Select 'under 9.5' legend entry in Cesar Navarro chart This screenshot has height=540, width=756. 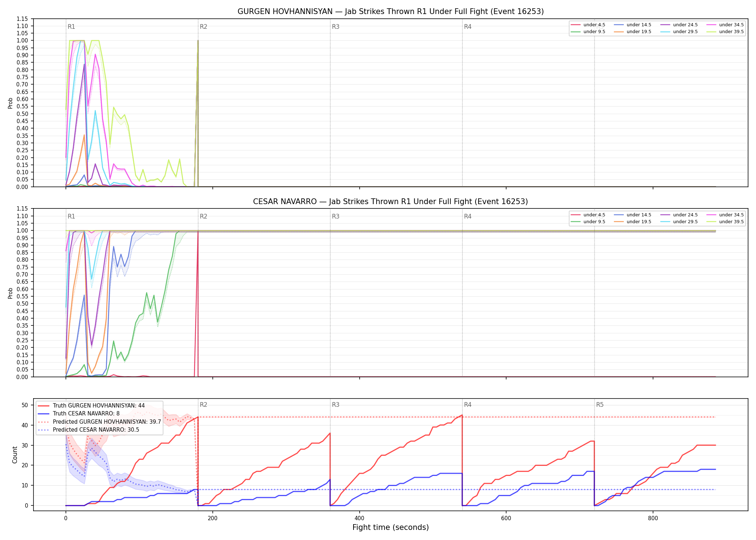(588, 222)
